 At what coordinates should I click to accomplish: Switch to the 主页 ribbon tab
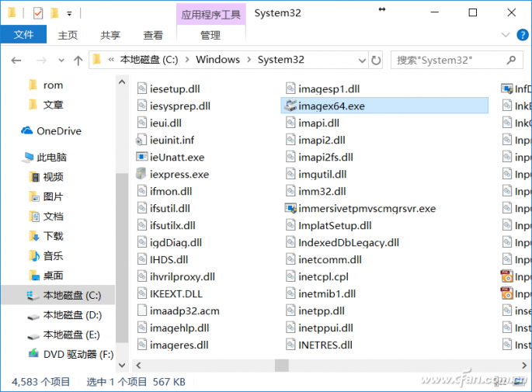click(68, 35)
